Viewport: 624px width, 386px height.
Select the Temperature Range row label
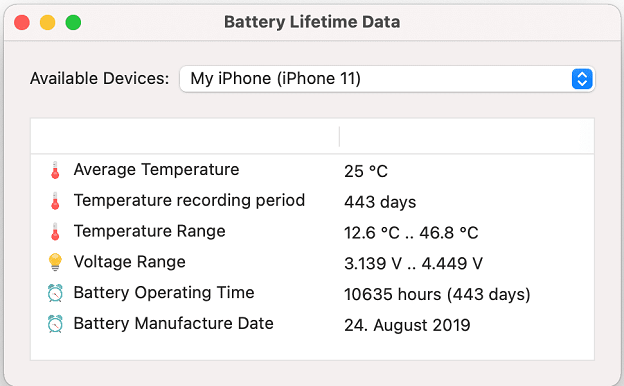pyautogui.click(x=150, y=231)
